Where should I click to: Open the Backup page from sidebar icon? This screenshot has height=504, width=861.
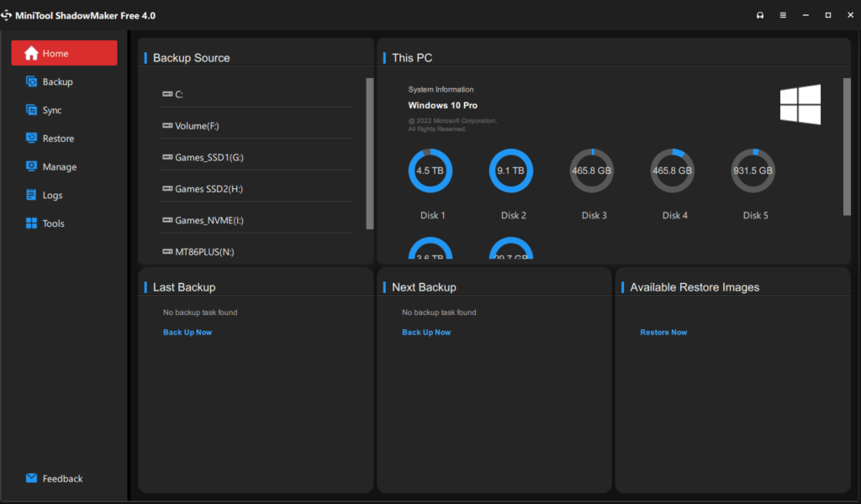click(31, 82)
